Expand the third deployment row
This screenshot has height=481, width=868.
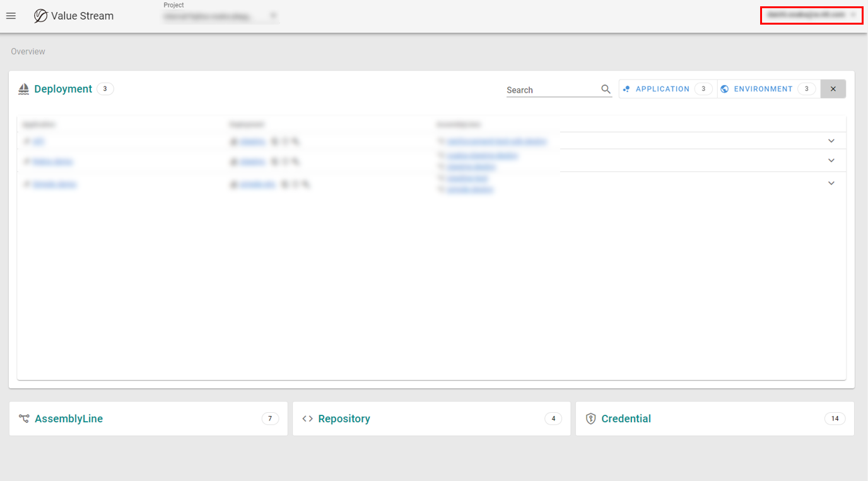[831, 183]
